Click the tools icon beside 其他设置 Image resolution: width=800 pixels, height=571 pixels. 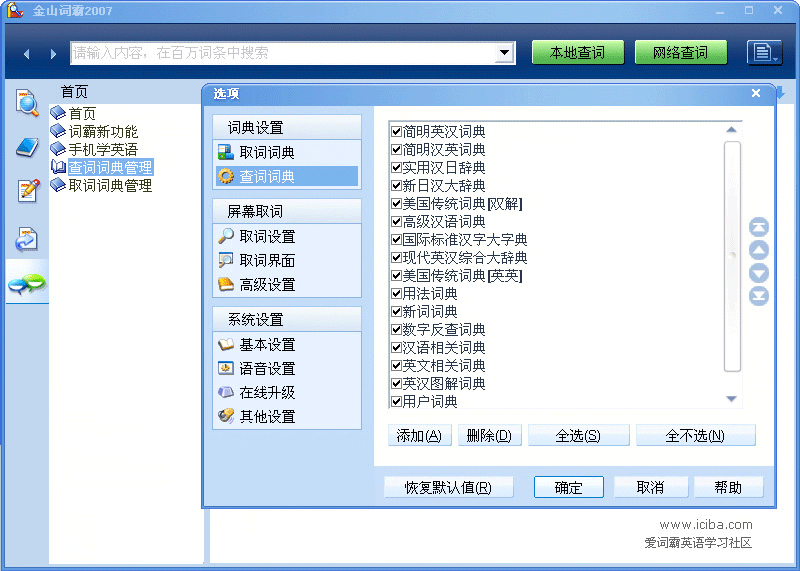[226, 416]
